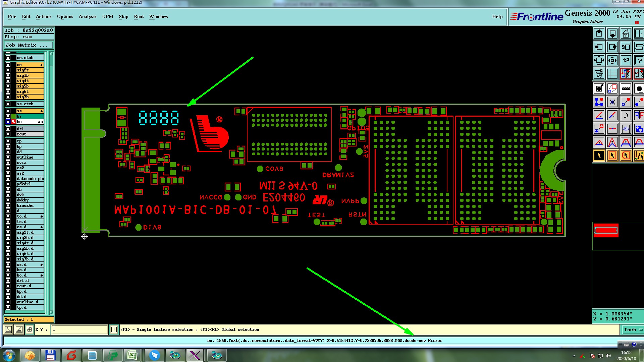Click the 1:2 zoom scale icon
The height and width of the screenshot is (362, 644).
pos(626,61)
